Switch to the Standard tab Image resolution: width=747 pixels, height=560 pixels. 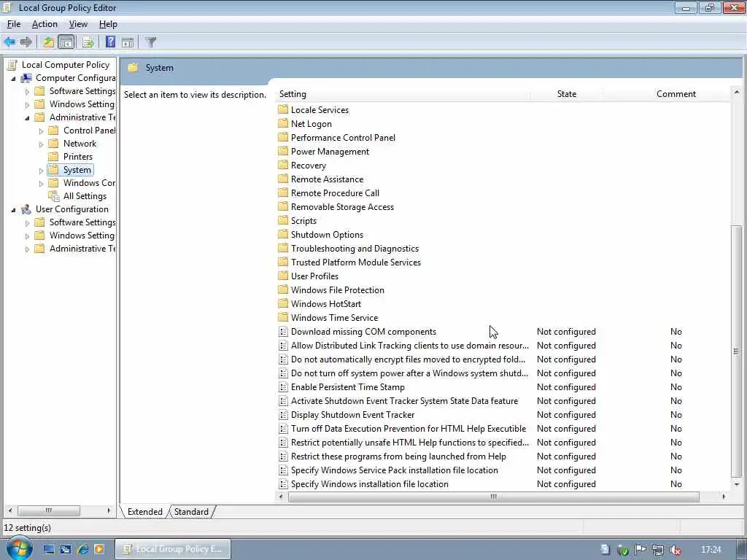pyautogui.click(x=191, y=511)
